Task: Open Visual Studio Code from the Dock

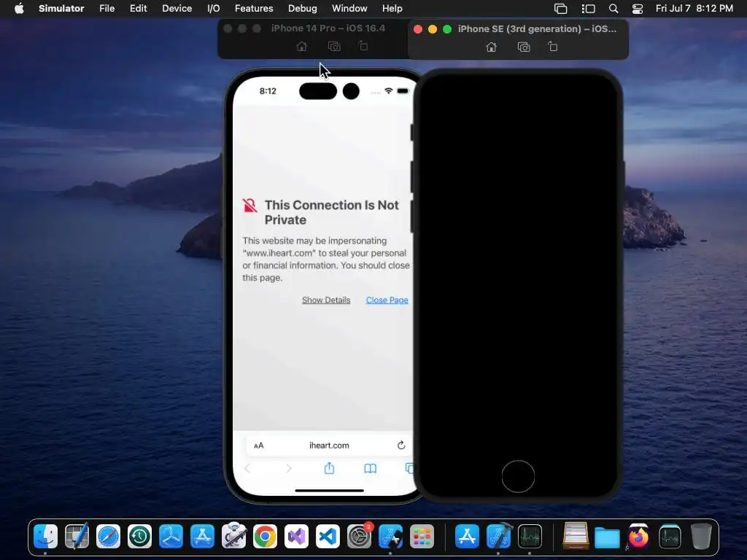Action: tap(328, 537)
